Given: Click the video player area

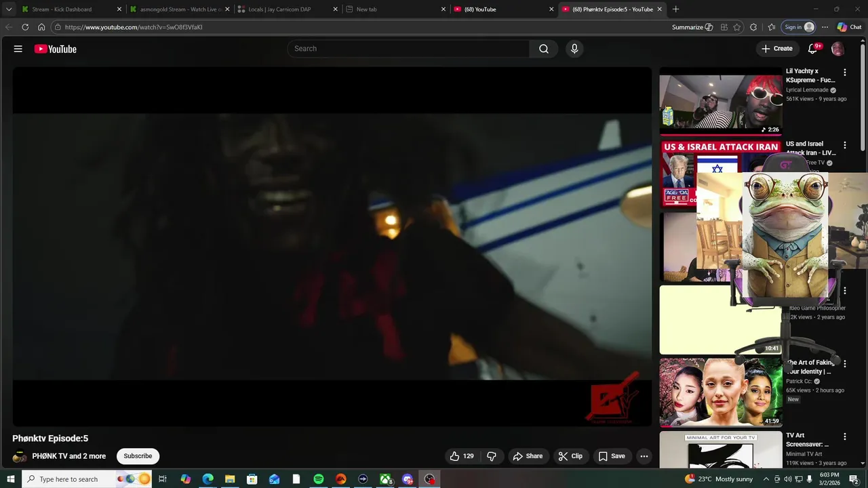Looking at the screenshot, I should click(x=332, y=247).
